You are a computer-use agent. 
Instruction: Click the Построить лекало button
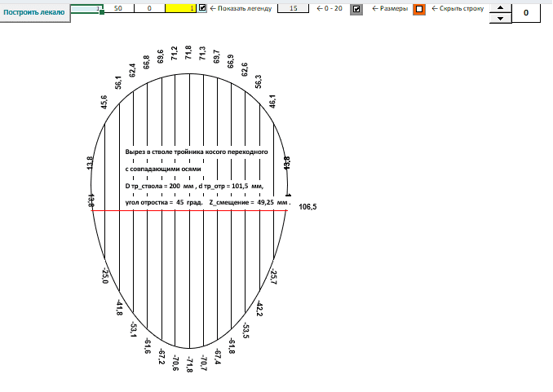point(34,13)
